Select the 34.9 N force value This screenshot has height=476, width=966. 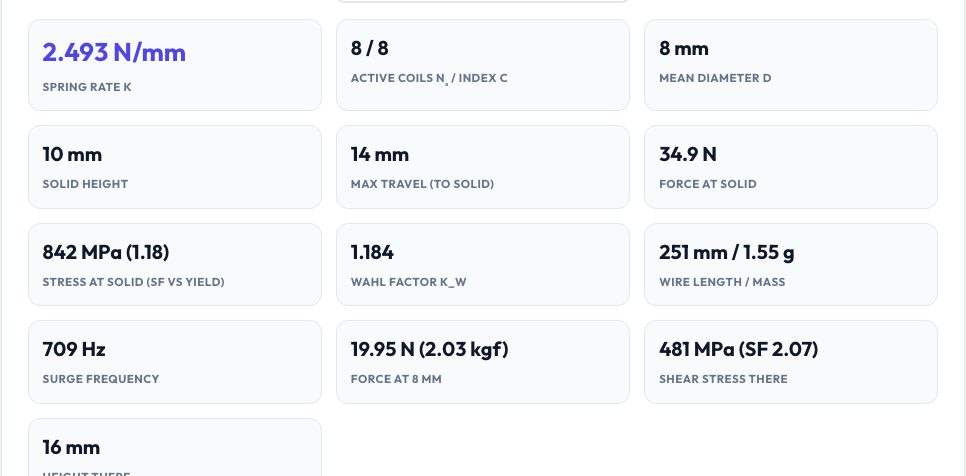tap(688, 154)
